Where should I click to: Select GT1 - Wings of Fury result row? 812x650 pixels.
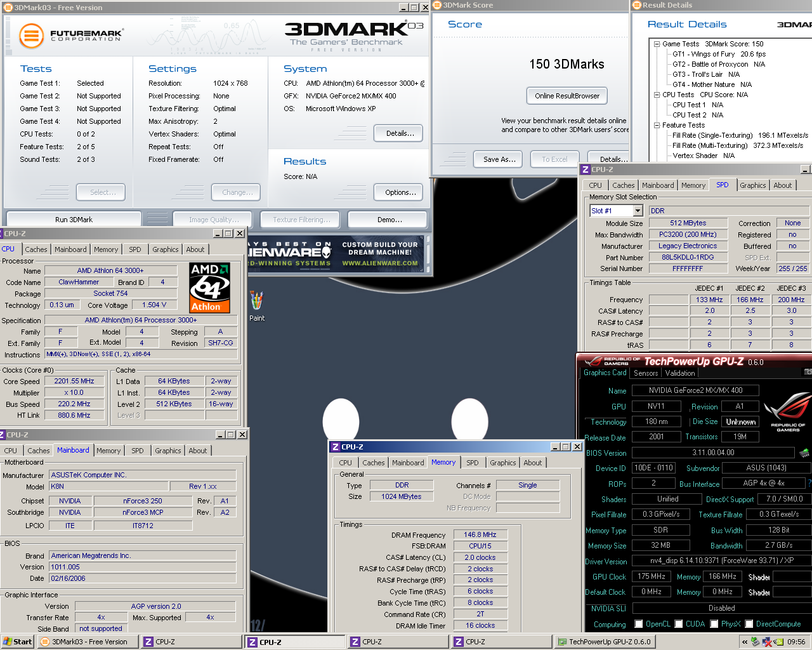tap(719, 54)
